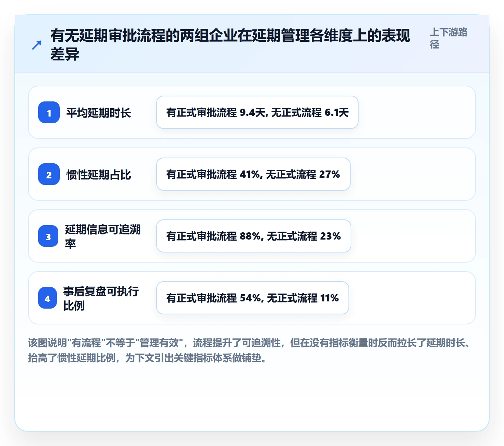504x446 pixels.
Task: Select the 事后复盘可执行比例 label
Action: point(101,298)
